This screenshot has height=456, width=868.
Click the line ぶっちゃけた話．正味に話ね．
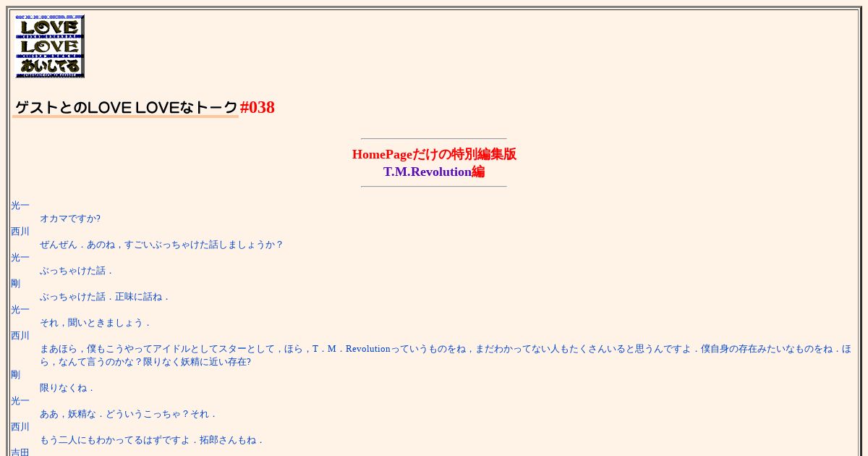tap(105, 297)
